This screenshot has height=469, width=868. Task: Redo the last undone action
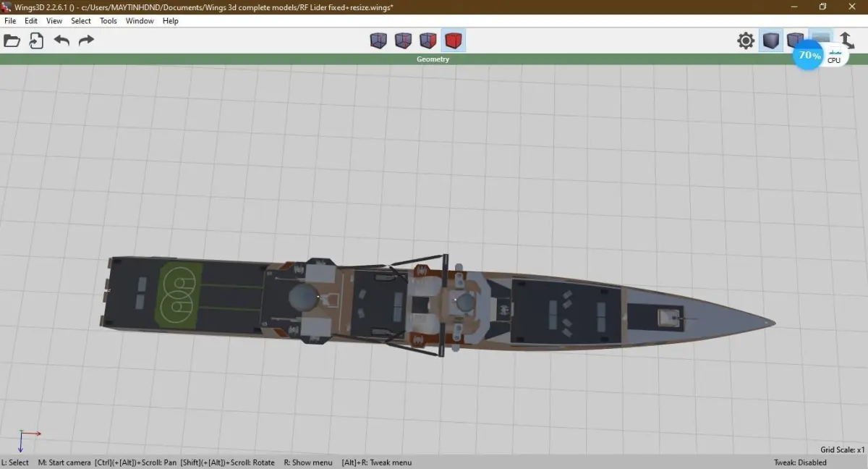86,41
